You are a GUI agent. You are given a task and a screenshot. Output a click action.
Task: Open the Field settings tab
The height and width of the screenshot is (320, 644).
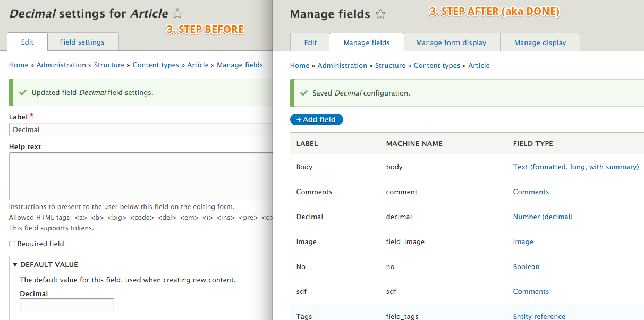point(82,42)
